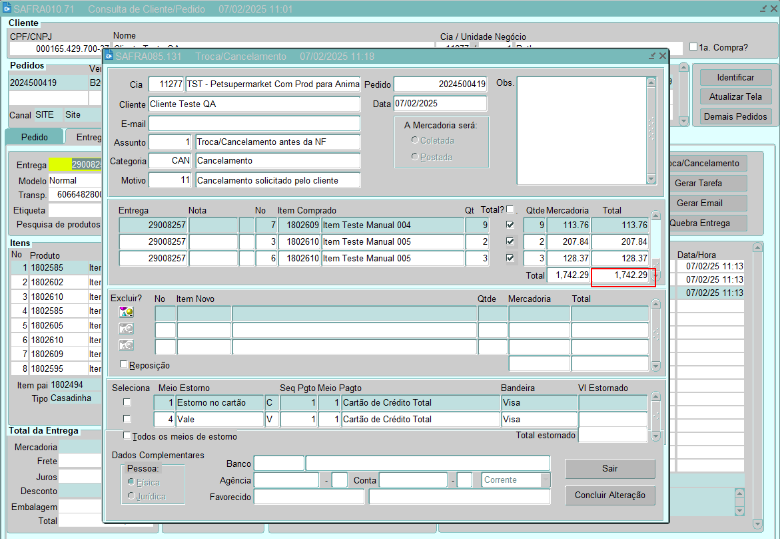Screen dimensions: 782x539
Task: Select the Vale refund method checkbox
Action: (x=126, y=419)
